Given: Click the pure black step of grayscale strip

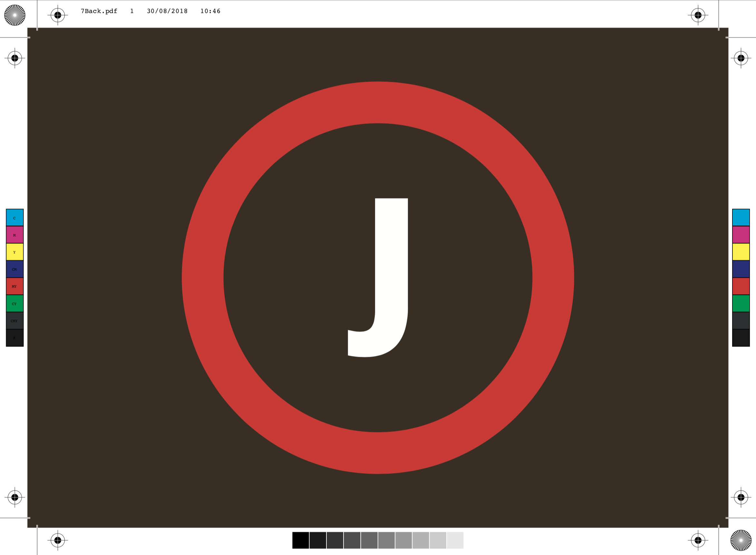Looking at the screenshot, I should pyautogui.click(x=301, y=540).
